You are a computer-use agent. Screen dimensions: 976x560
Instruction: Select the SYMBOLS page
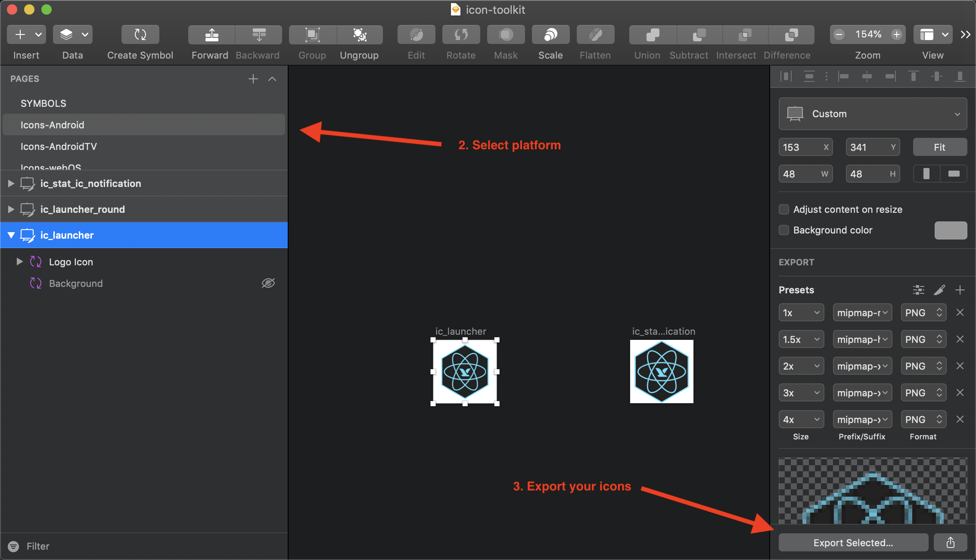click(144, 103)
